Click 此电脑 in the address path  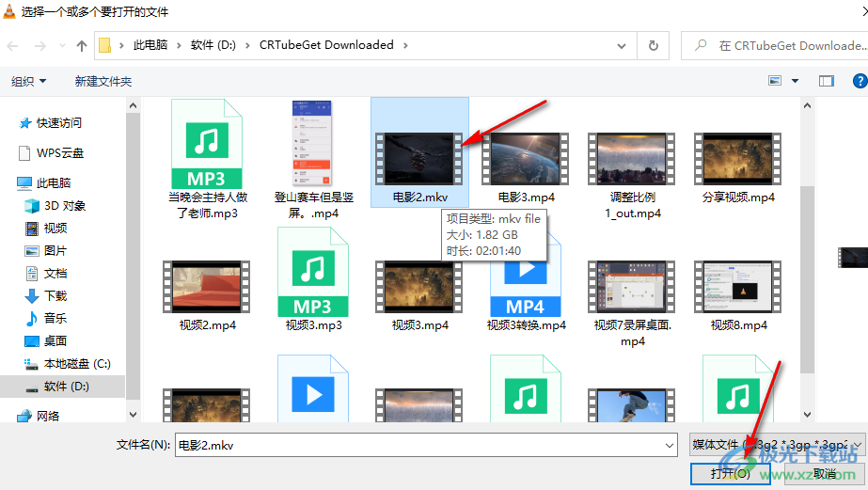(x=150, y=45)
